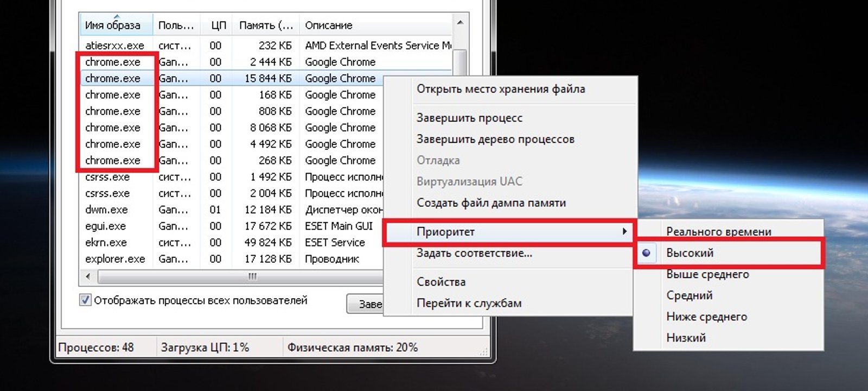Screen dimensions: 868x391
Task: Open the Приоритет submenu
Action: pos(509,232)
